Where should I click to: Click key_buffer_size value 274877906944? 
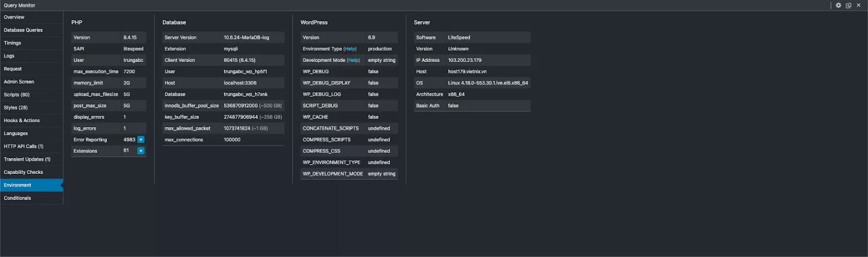click(x=241, y=117)
